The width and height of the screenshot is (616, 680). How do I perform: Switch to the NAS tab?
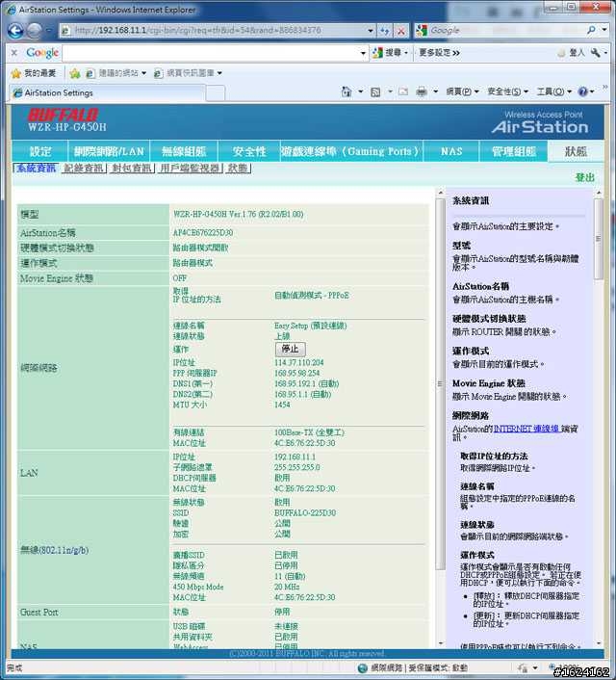coord(451,151)
